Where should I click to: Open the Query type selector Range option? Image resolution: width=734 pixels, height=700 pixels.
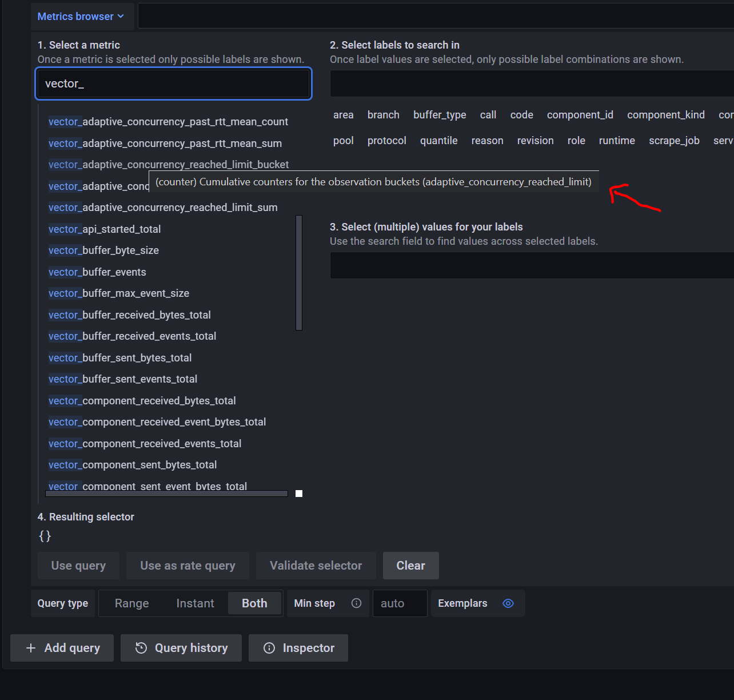coord(132,603)
